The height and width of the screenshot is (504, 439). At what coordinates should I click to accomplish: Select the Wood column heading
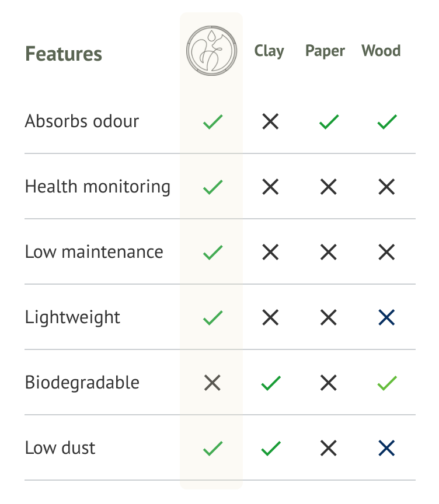click(381, 51)
